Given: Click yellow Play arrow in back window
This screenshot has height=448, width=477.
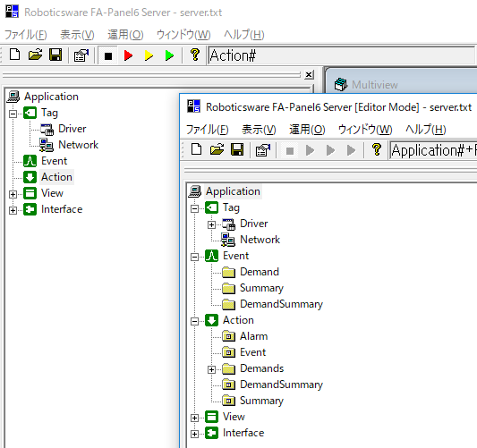Looking at the screenshot, I should click(149, 55).
